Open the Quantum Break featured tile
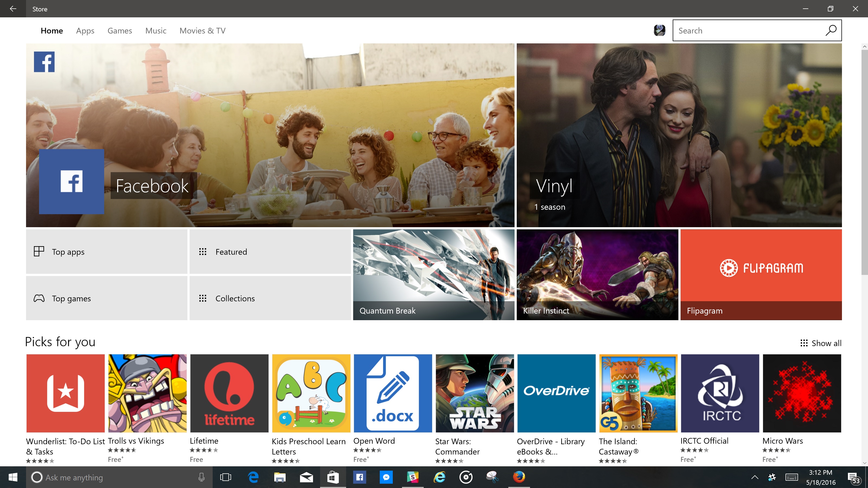Viewport: 868px width, 488px height. (433, 274)
